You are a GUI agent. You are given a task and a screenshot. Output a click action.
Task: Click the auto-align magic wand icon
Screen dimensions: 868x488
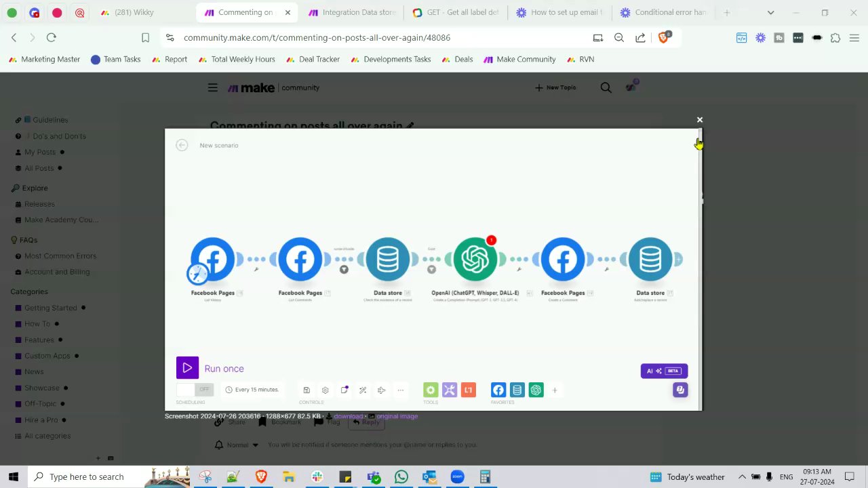363,390
